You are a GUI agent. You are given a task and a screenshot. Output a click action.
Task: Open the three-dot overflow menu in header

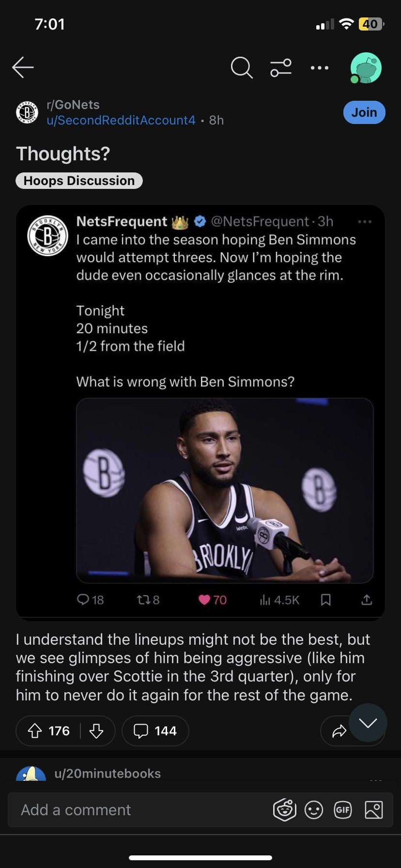tap(320, 68)
